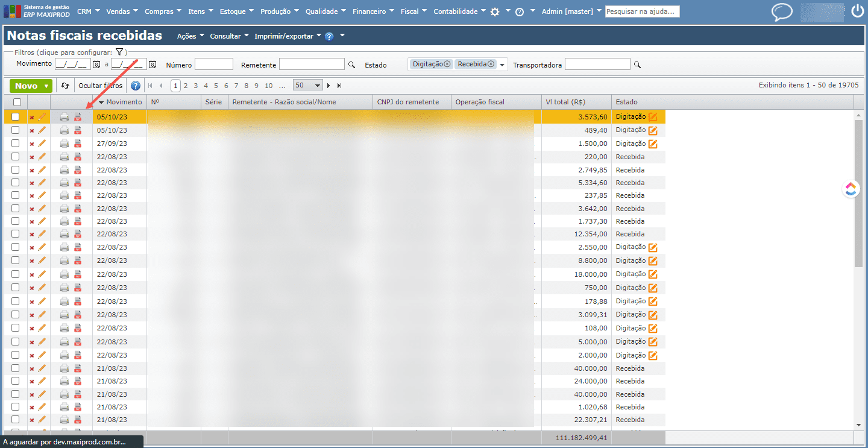Image resolution: width=868 pixels, height=448 pixels.
Task: Open the Vendas menu
Action: click(x=122, y=11)
